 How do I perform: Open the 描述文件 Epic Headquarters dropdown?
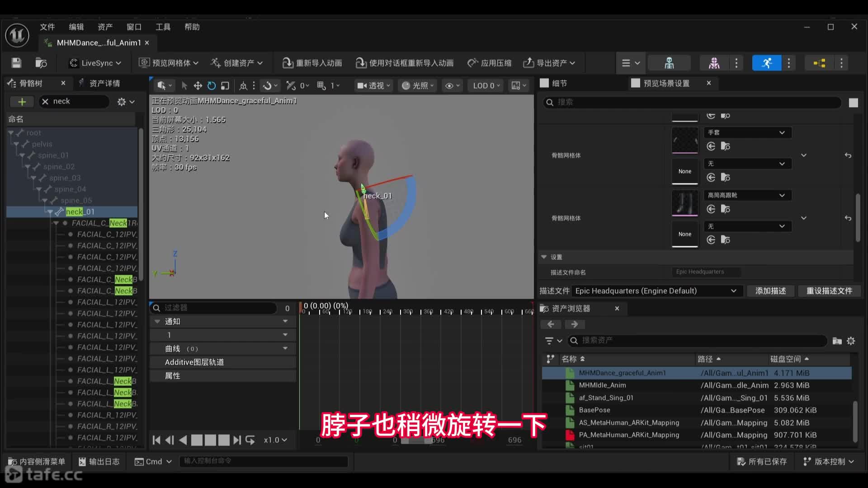[x=656, y=291]
